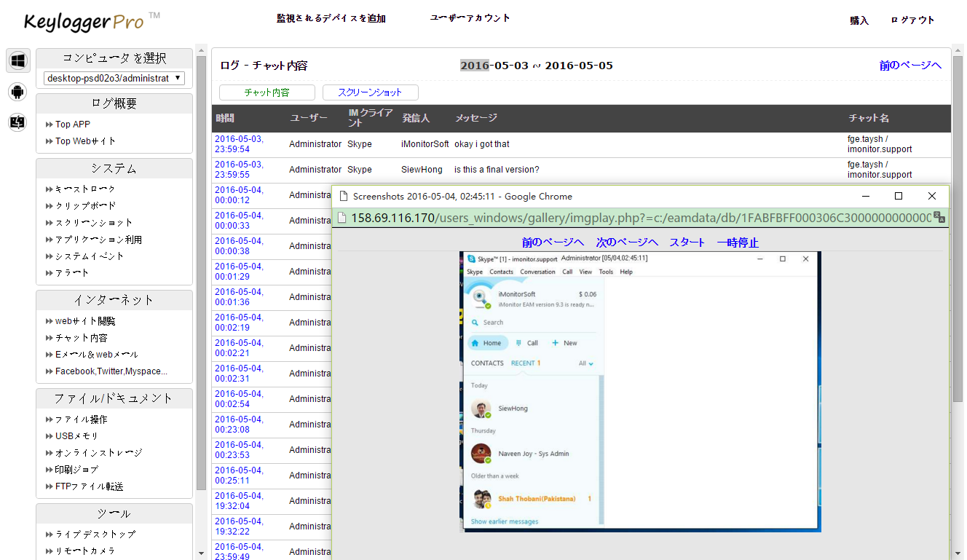Select the Mac platform icon

click(x=18, y=123)
